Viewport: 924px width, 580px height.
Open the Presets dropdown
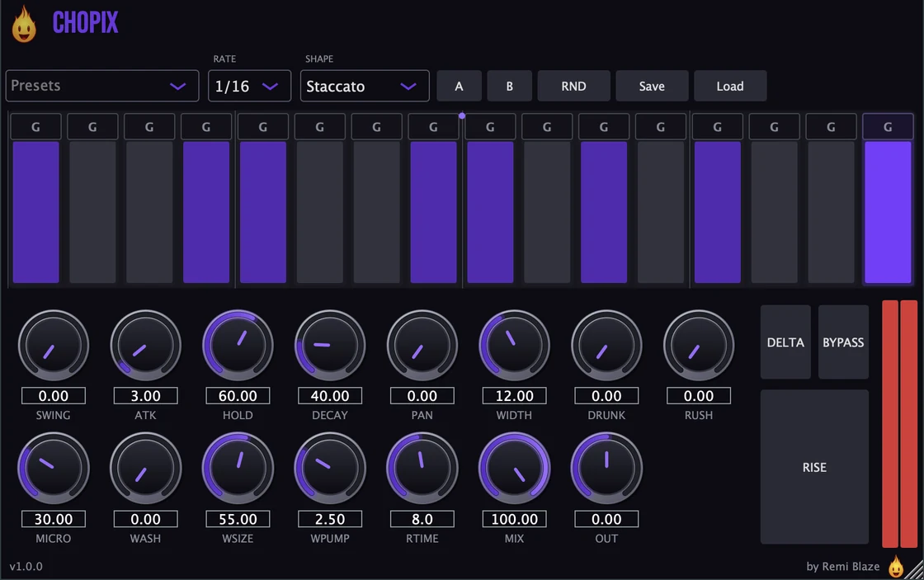(x=102, y=86)
